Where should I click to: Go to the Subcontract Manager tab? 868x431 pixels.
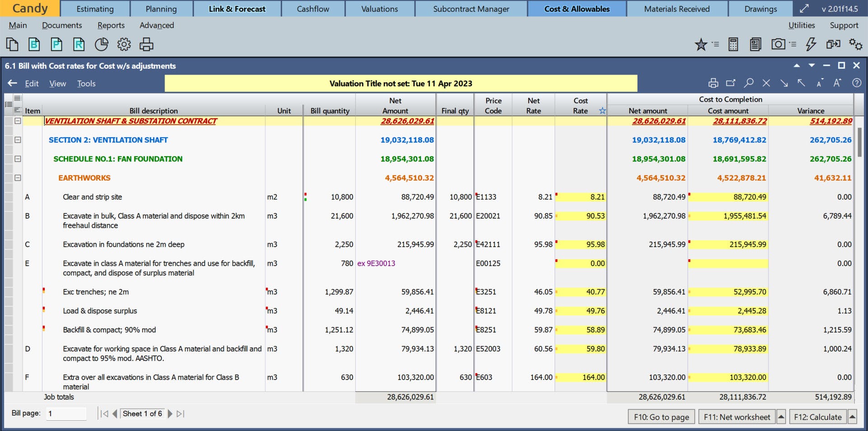pos(471,9)
